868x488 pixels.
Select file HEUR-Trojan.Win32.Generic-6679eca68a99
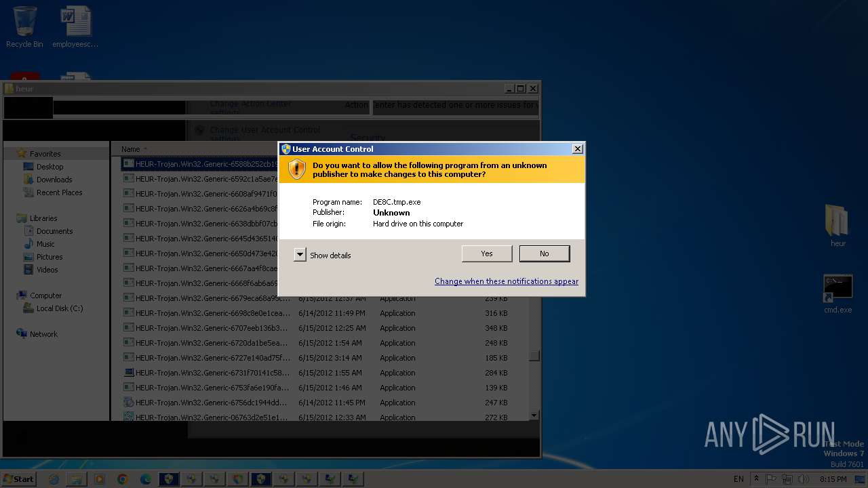tap(207, 298)
